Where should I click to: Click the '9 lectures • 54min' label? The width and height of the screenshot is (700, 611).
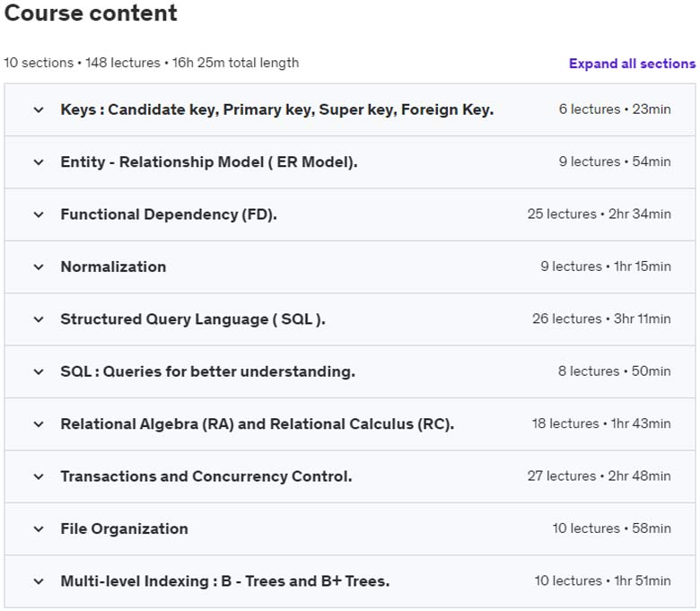click(615, 161)
